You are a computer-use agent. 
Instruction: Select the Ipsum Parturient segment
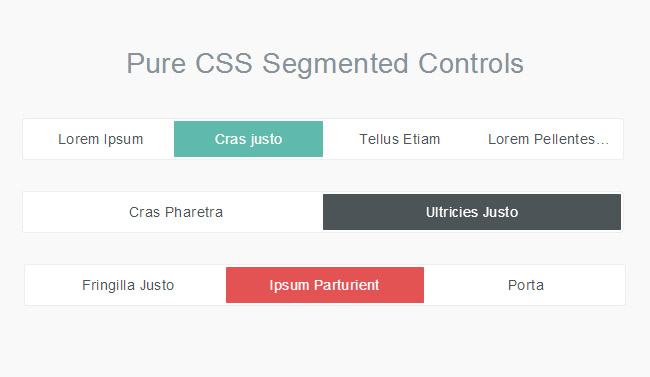coord(325,285)
